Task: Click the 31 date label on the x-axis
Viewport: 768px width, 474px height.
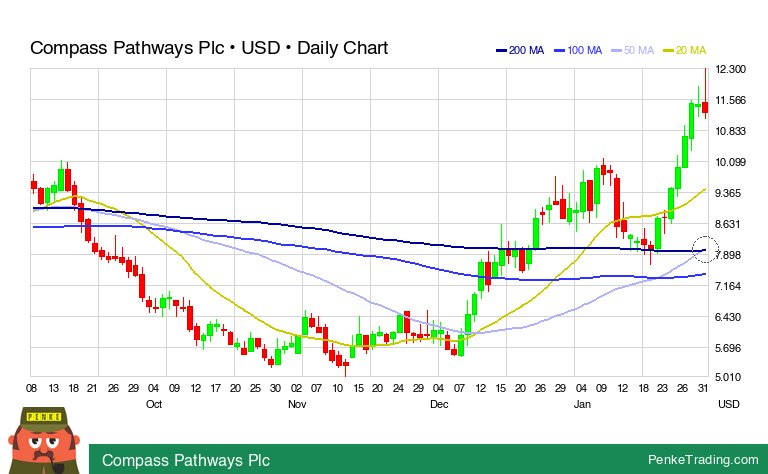Action: pyautogui.click(x=703, y=388)
